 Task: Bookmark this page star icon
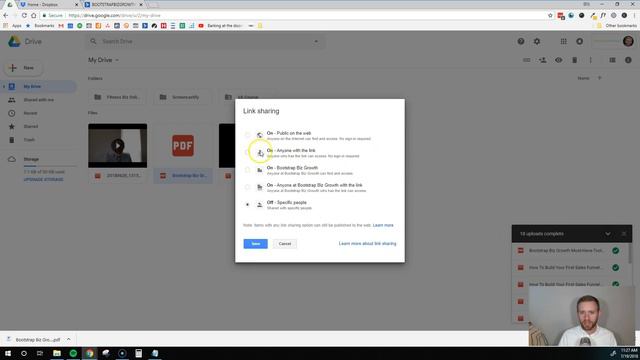tap(550, 16)
